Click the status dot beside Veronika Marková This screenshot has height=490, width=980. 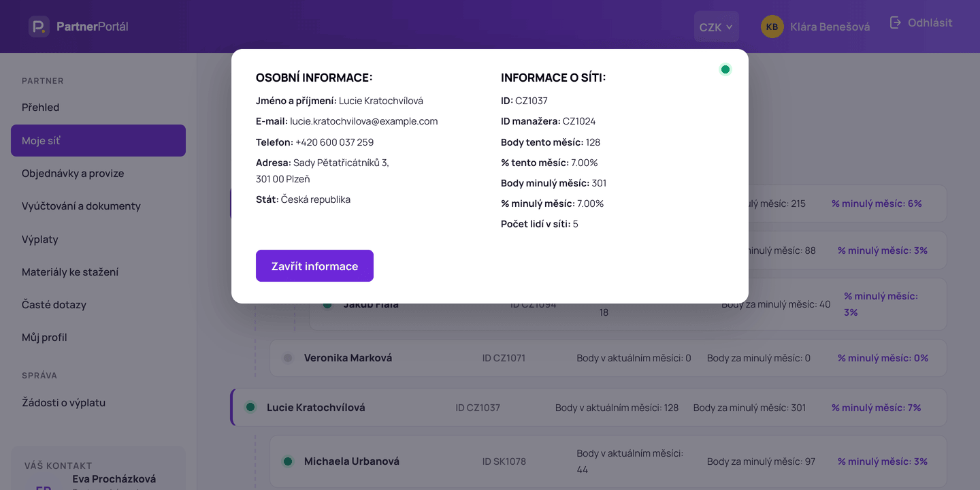pyautogui.click(x=288, y=358)
